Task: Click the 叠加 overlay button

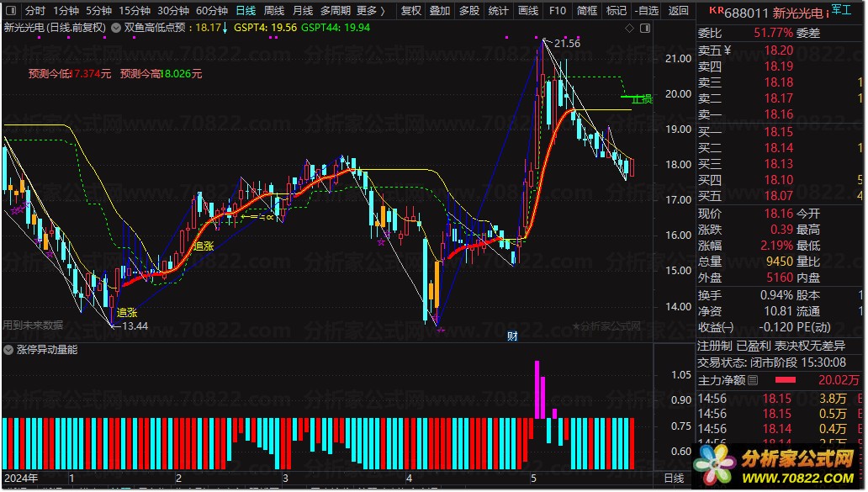Action: coord(440,11)
